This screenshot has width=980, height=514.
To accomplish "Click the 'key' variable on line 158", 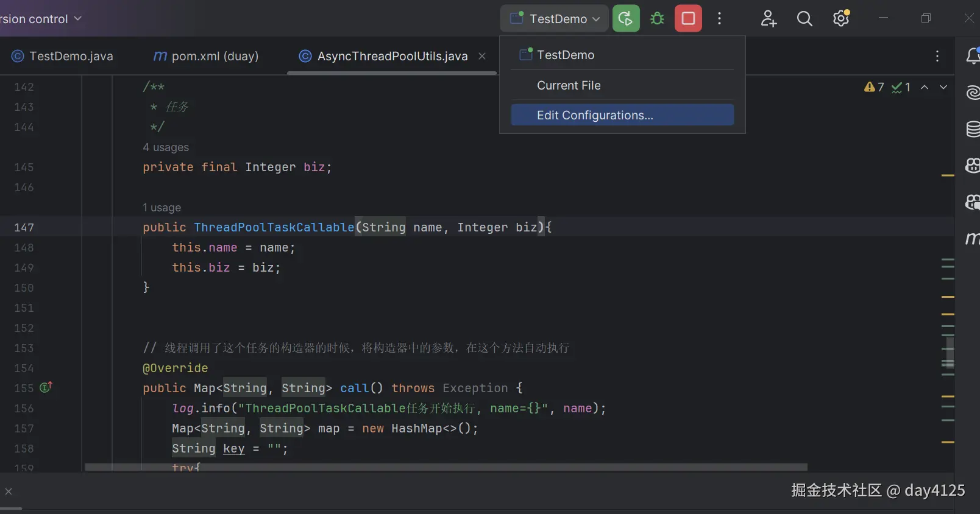I will click(233, 448).
